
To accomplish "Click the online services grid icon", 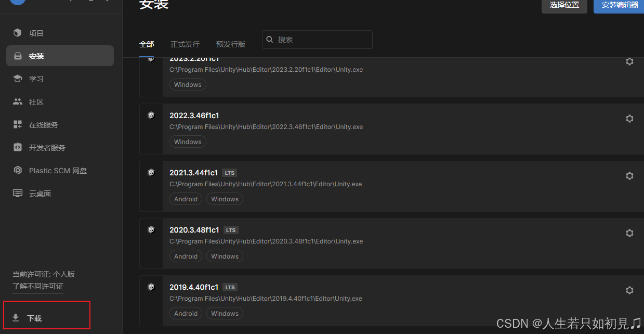I will click(x=18, y=124).
